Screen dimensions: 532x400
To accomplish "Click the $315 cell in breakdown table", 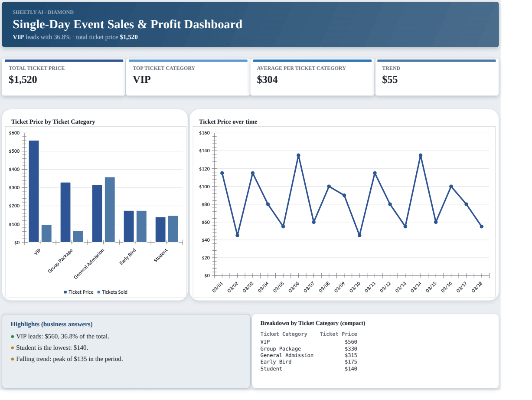I will [x=351, y=355].
